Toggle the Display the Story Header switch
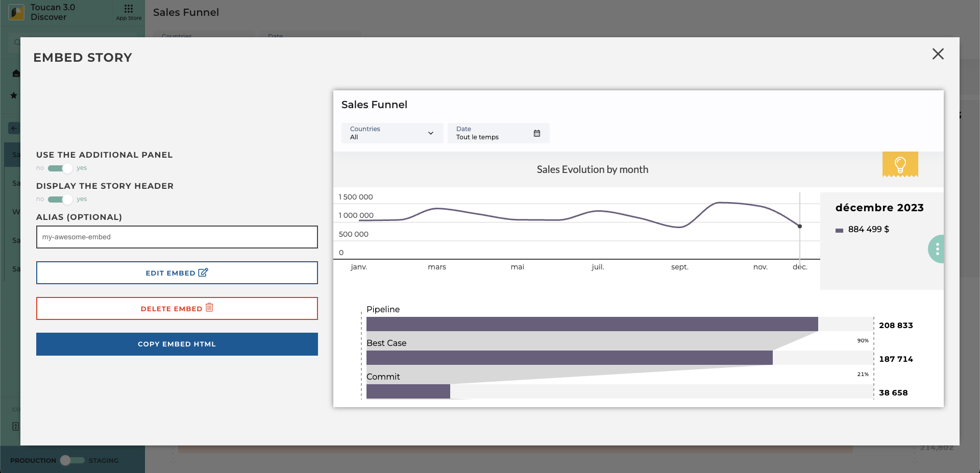This screenshot has width=980, height=473. tap(60, 200)
